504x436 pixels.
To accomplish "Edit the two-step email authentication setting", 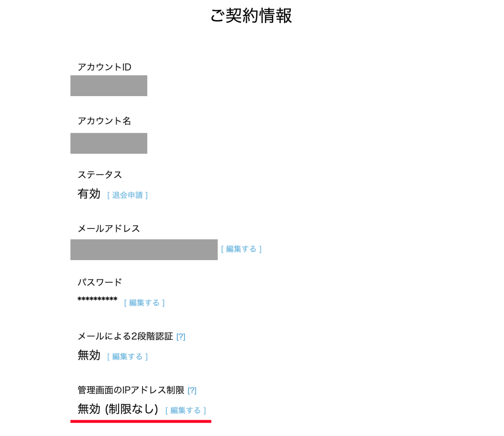I will [127, 356].
